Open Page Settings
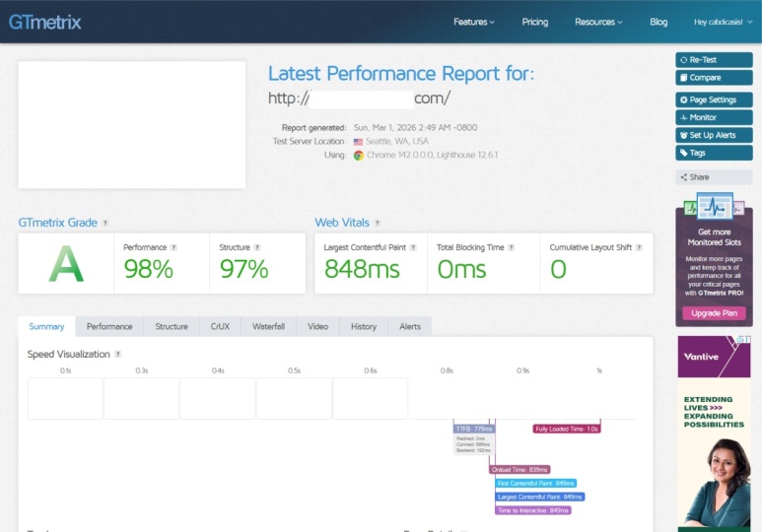The image size is (762, 532). [714, 100]
